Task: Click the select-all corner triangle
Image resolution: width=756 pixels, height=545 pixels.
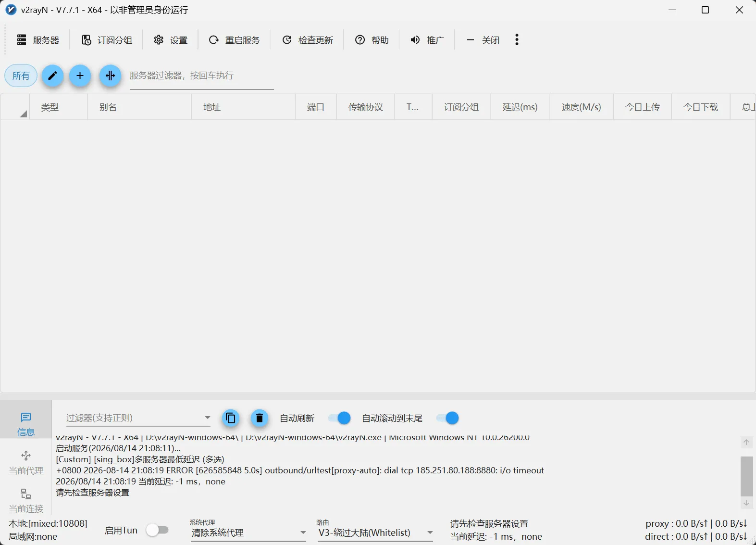Action: tap(23, 114)
